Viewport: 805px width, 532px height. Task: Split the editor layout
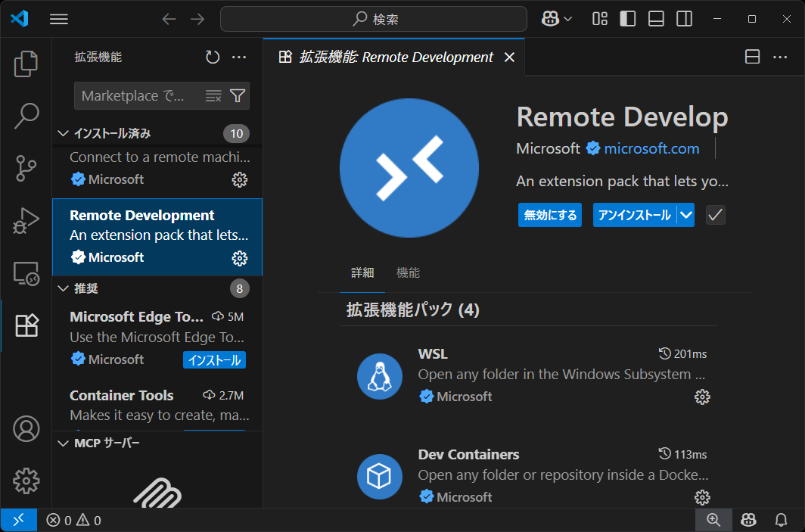[753, 57]
